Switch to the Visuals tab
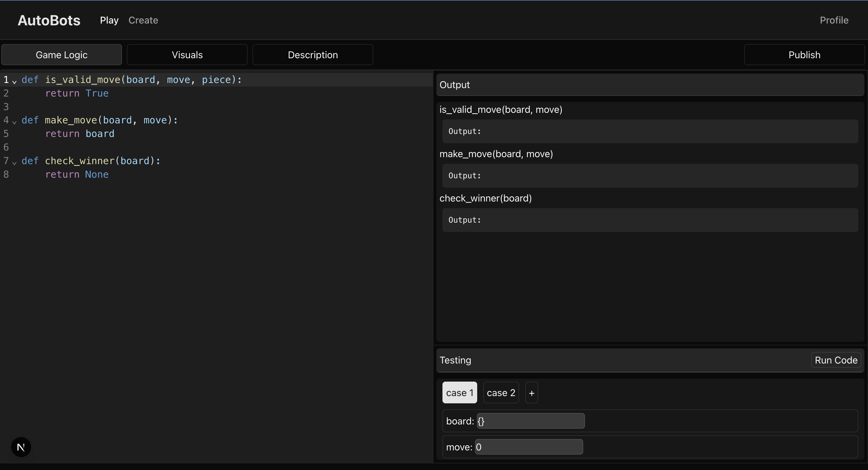Image resolution: width=868 pixels, height=470 pixels. click(187, 55)
